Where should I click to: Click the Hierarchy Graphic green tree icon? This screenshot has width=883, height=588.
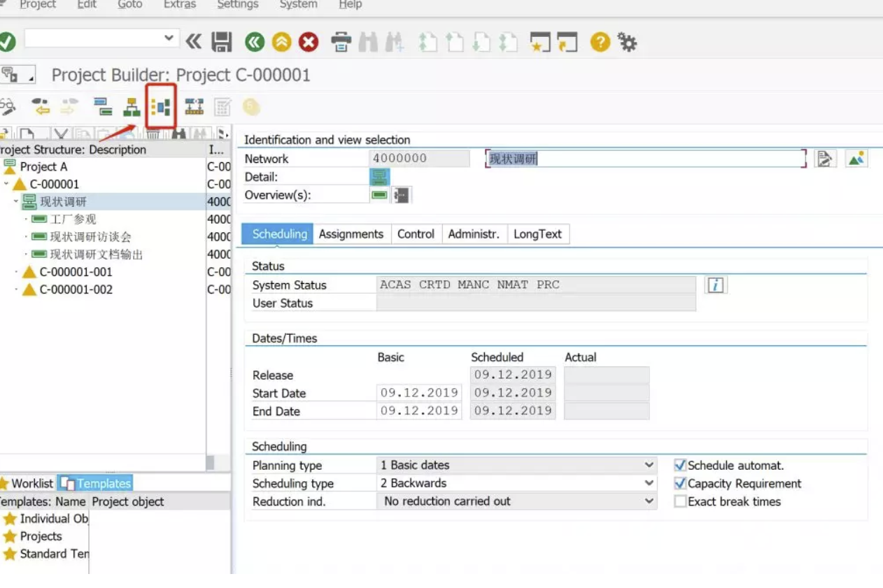coord(132,106)
